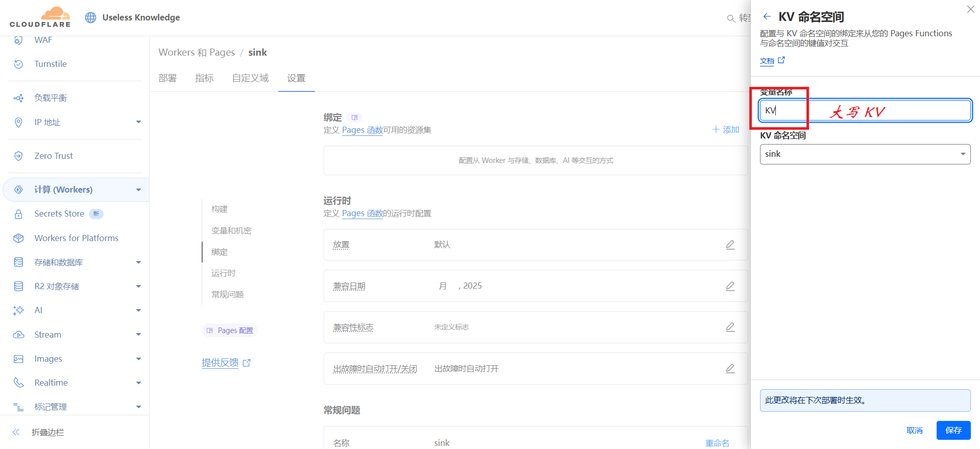Click the Cloudflare logo
Viewport: 980px width, 449px height.
tap(40, 17)
